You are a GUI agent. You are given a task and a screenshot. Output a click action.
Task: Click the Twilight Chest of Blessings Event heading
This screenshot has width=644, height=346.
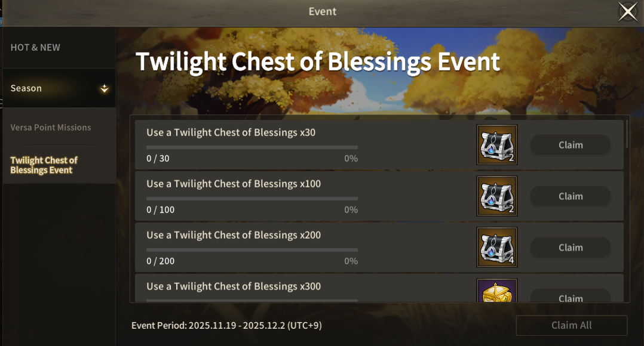pos(318,62)
